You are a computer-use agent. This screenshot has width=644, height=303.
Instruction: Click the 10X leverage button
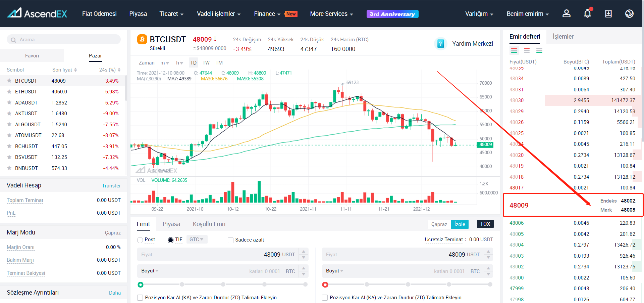485,224
